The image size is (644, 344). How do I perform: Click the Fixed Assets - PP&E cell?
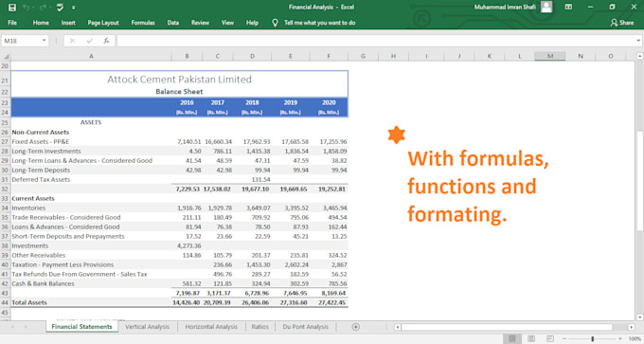click(x=91, y=141)
